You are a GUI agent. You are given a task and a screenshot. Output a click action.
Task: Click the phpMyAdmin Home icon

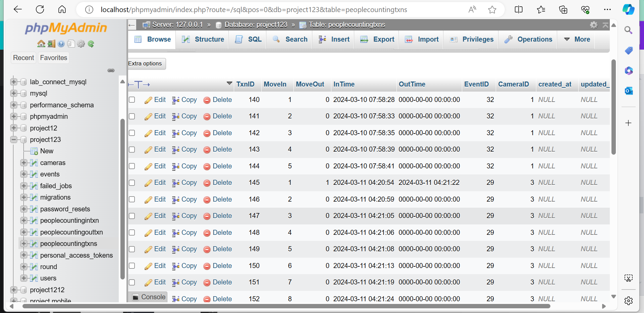pyautogui.click(x=41, y=44)
